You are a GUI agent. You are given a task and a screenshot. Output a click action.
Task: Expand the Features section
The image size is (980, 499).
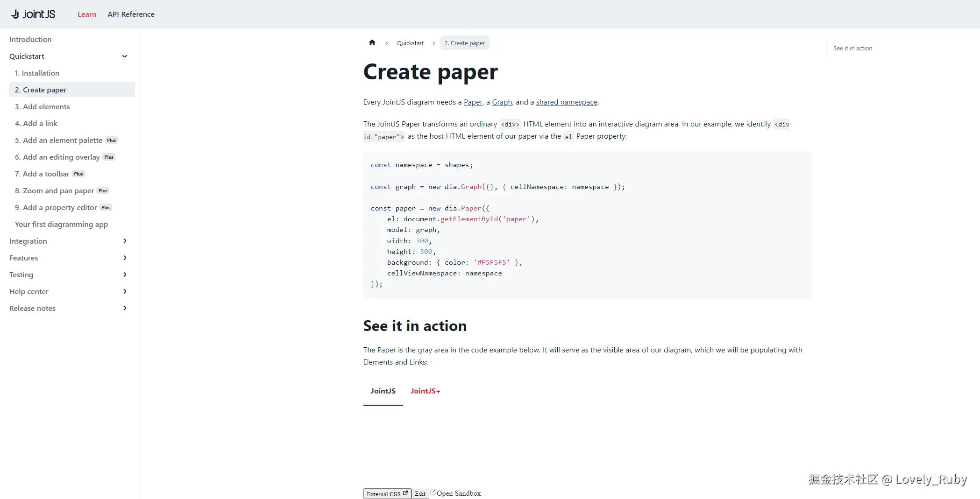(x=125, y=258)
